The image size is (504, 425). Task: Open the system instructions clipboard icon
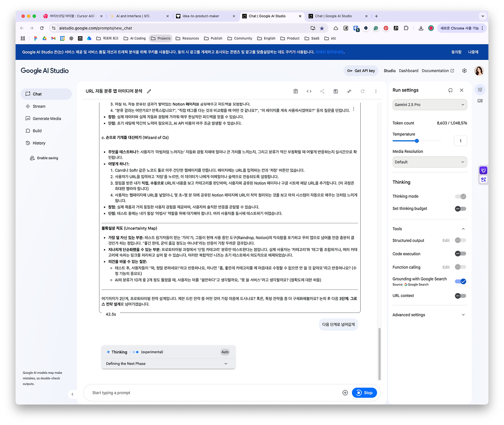click(x=296, y=91)
